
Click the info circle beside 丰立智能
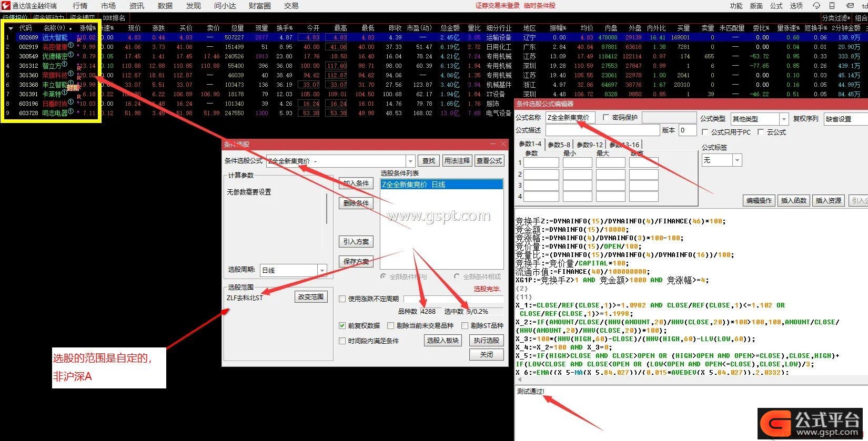[71, 83]
